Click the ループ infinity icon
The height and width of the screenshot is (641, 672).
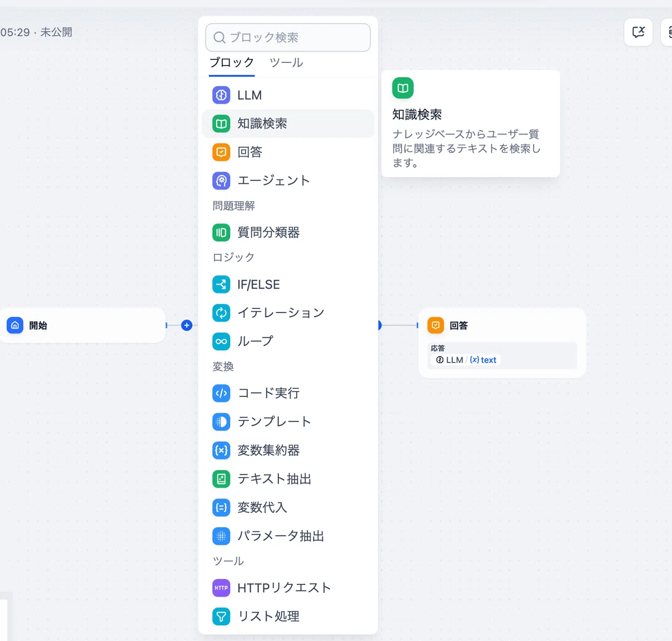(x=221, y=341)
